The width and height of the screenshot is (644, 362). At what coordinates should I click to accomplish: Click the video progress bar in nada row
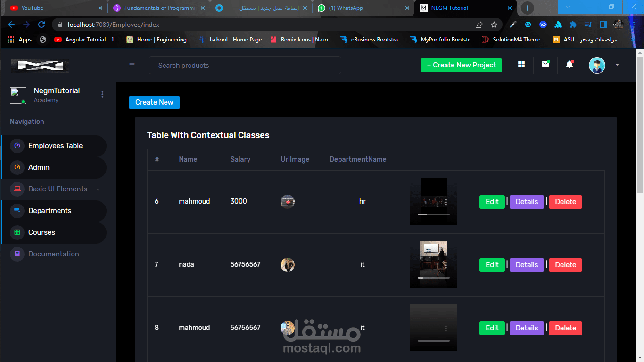click(x=434, y=278)
